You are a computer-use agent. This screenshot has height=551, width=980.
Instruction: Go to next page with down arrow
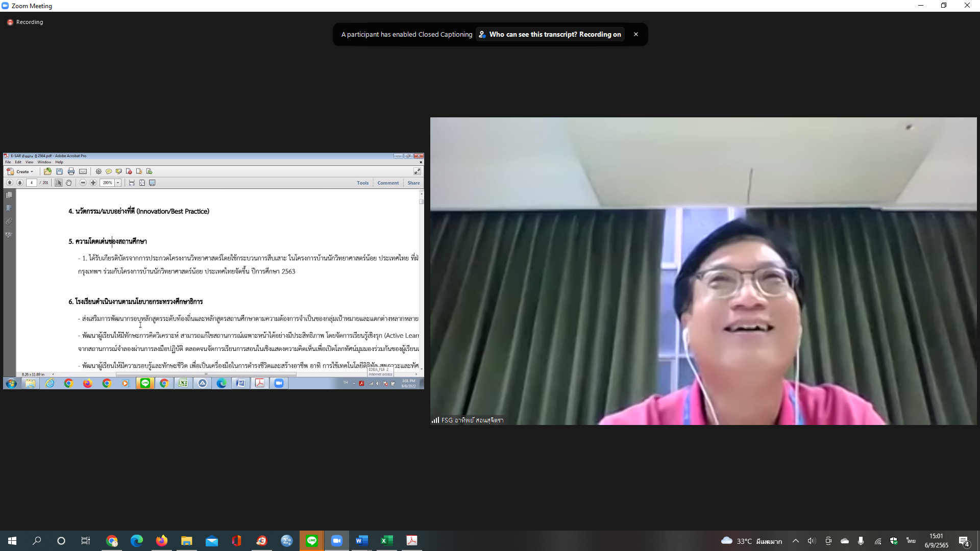point(20,183)
